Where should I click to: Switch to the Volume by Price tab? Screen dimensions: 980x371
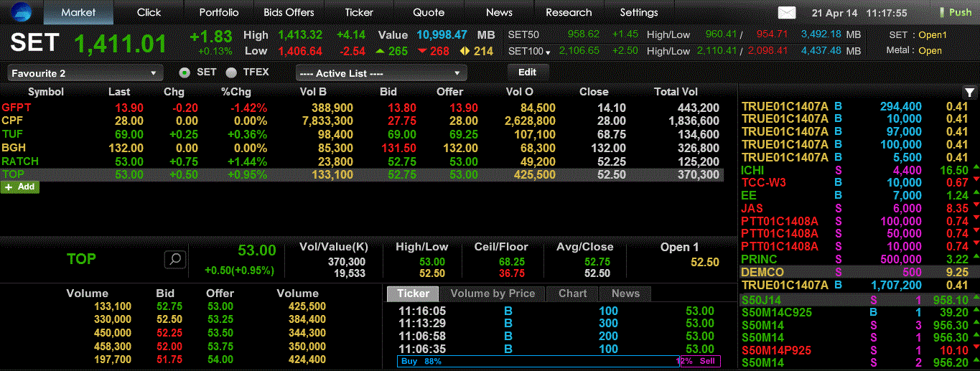[x=493, y=293]
